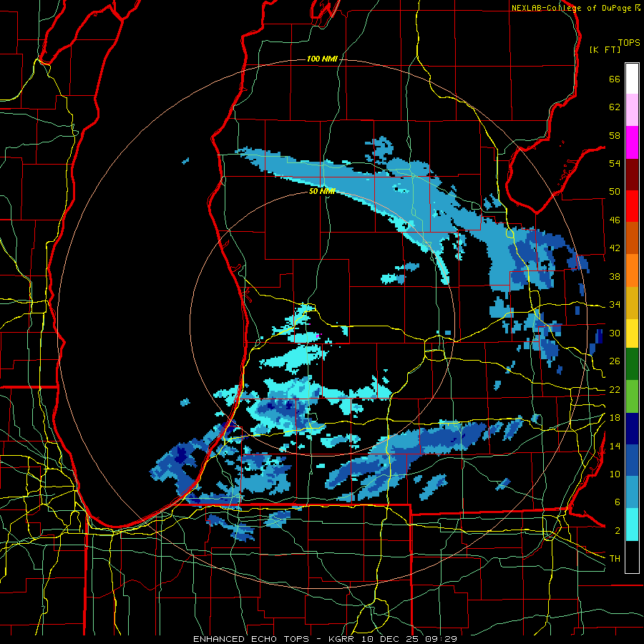Select the "62" legend value label
This screenshot has height=644, width=644.
coord(615,107)
